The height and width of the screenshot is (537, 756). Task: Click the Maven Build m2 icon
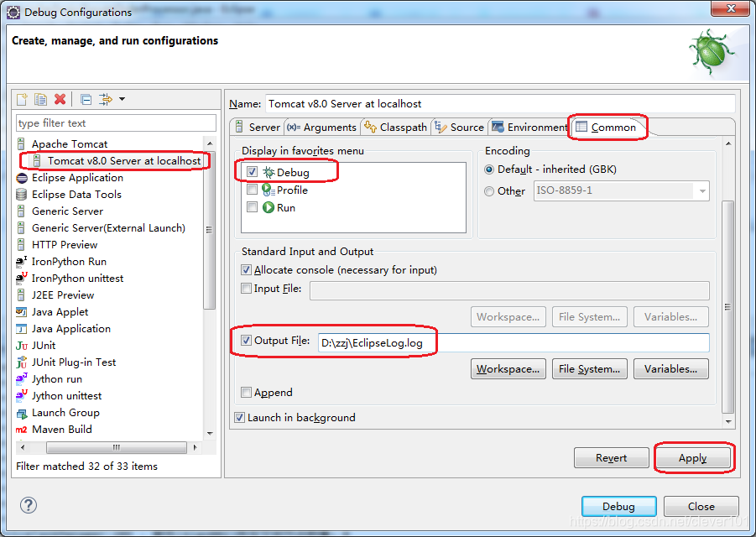pos(21,430)
